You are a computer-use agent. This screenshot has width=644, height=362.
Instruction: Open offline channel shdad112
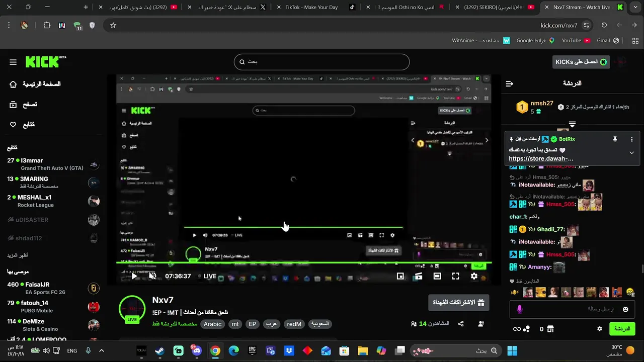pos(53,238)
